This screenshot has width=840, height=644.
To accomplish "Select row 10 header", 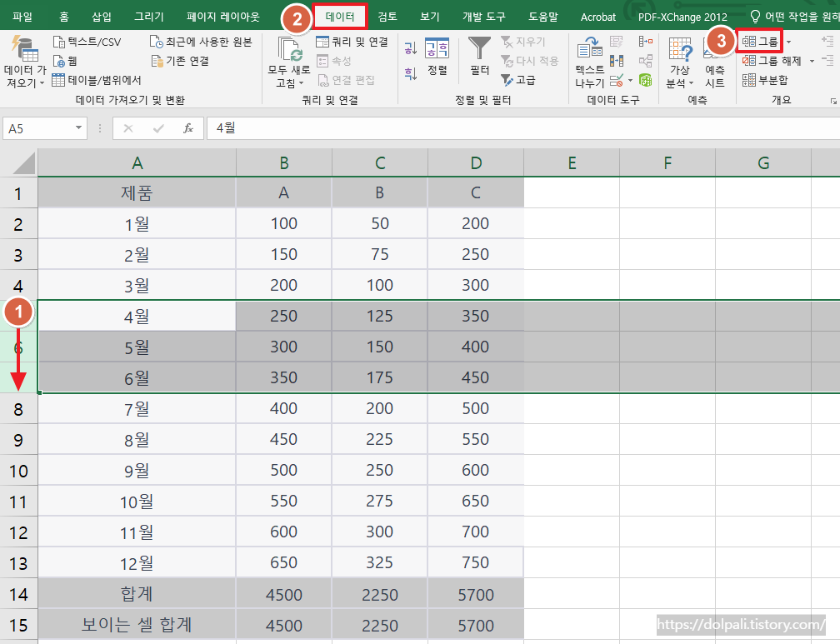I will (x=18, y=471).
